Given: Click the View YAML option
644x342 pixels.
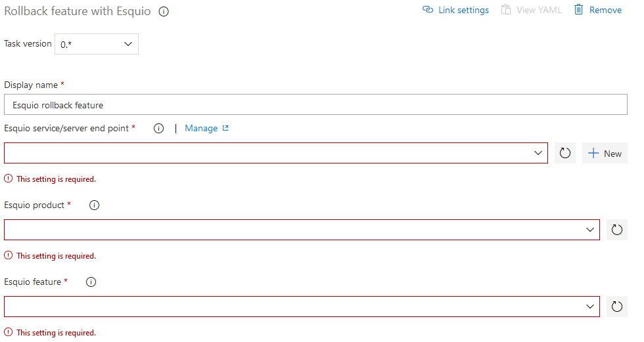Looking at the screenshot, I should click(x=531, y=10).
